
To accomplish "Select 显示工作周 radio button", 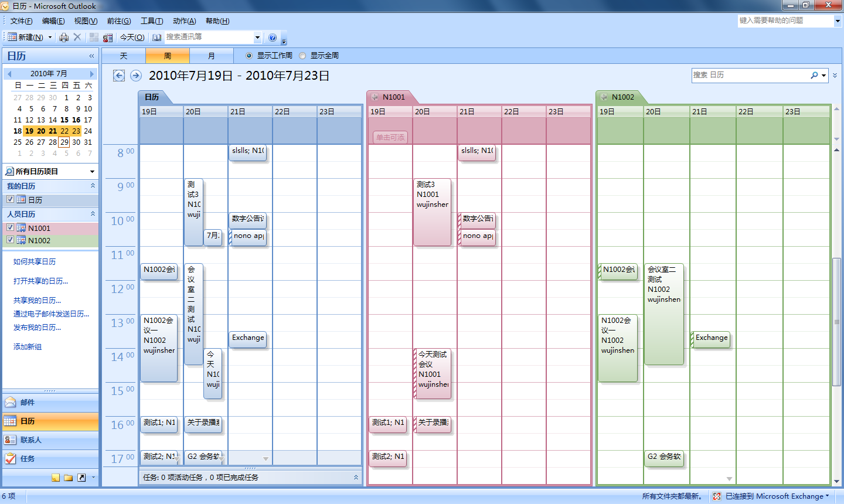I will pos(249,56).
